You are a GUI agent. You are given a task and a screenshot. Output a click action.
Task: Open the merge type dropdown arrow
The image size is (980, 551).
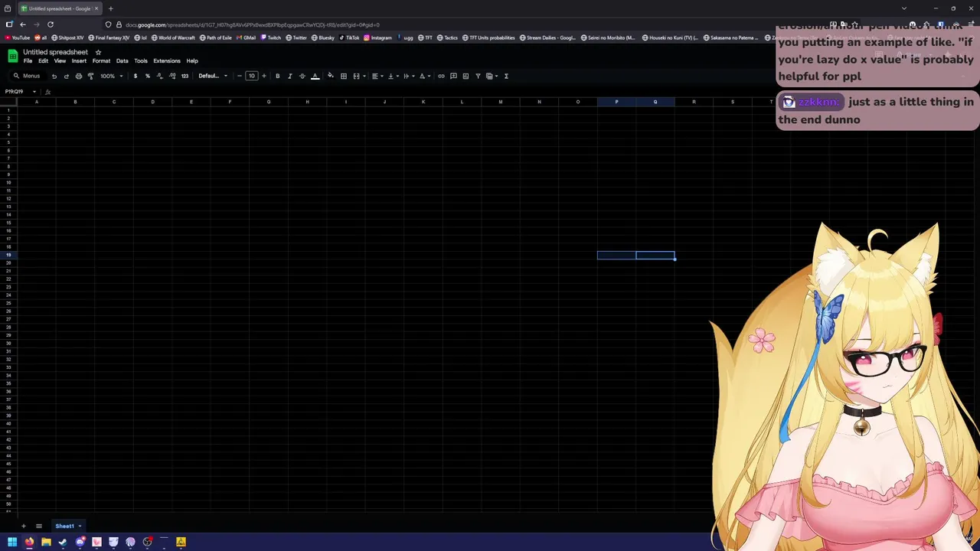coord(363,76)
